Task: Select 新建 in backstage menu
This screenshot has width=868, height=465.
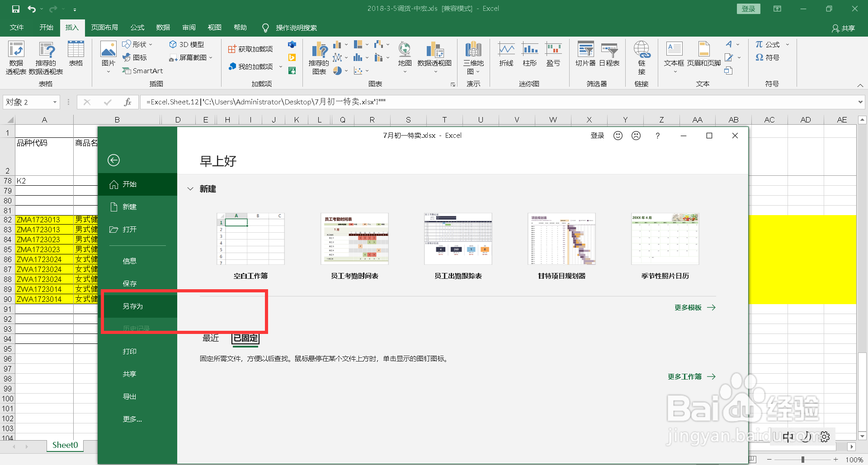Action: click(x=138, y=207)
